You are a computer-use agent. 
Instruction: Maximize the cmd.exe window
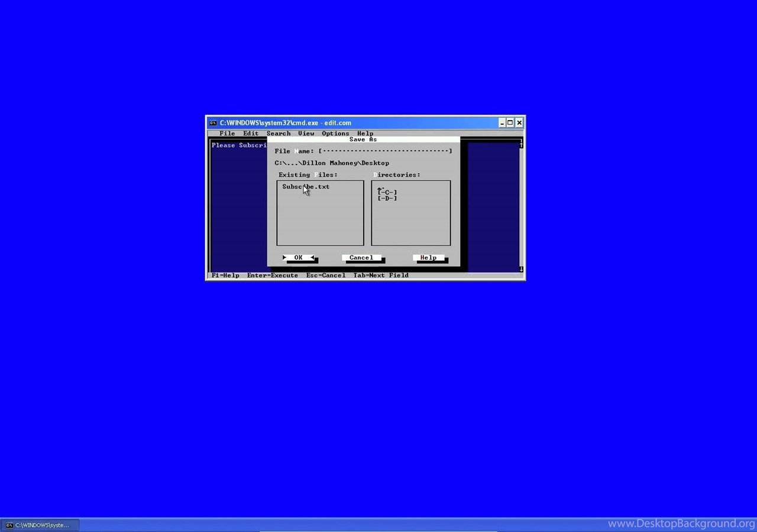coord(510,123)
